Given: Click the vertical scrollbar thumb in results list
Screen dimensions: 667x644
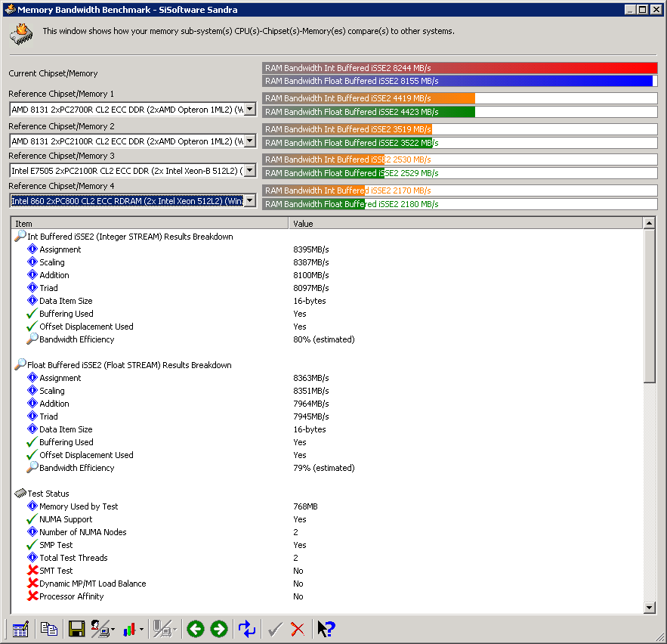Looking at the screenshot, I should pos(649,305).
